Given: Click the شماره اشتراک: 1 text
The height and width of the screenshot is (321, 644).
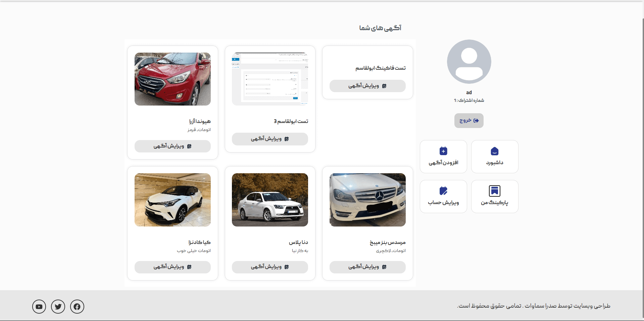Looking at the screenshot, I should [469, 101].
